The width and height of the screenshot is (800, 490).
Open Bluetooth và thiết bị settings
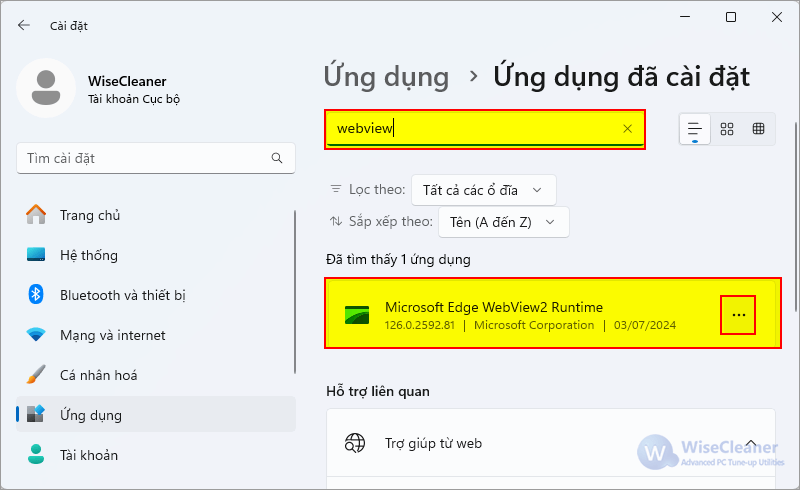pos(156,295)
